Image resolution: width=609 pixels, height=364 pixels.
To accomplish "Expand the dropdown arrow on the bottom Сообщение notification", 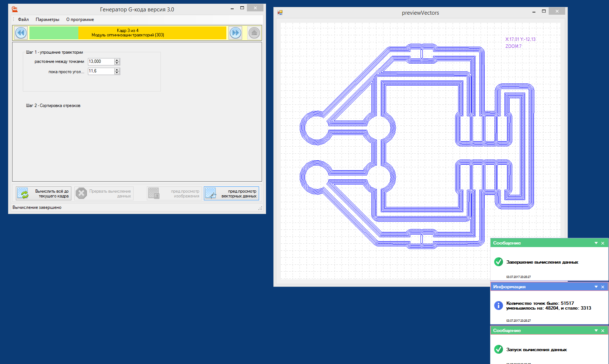I will click(x=596, y=331).
